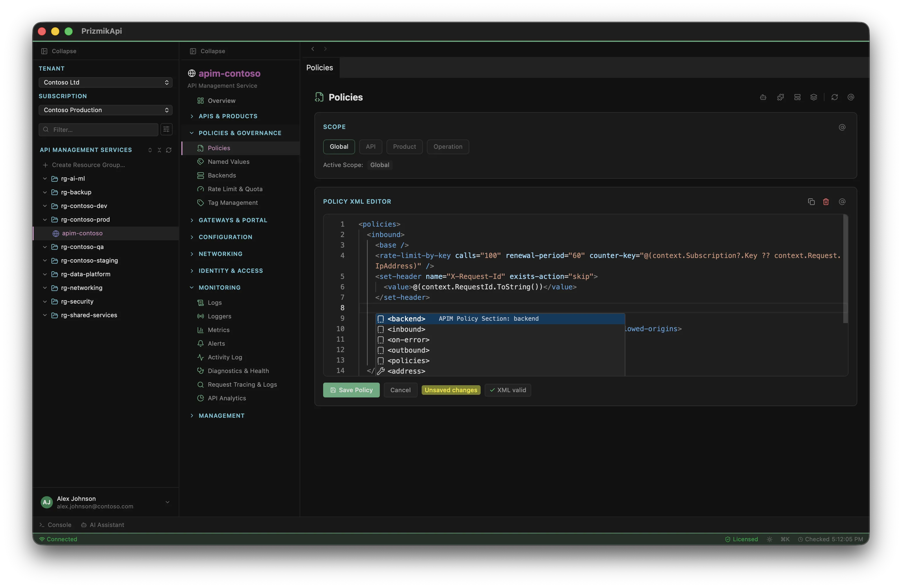The width and height of the screenshot is (902, 588).
Task: Open the Tenant dropdown showing Contoso Ltd
Action: pyautogui.click(x=105, y=82)
